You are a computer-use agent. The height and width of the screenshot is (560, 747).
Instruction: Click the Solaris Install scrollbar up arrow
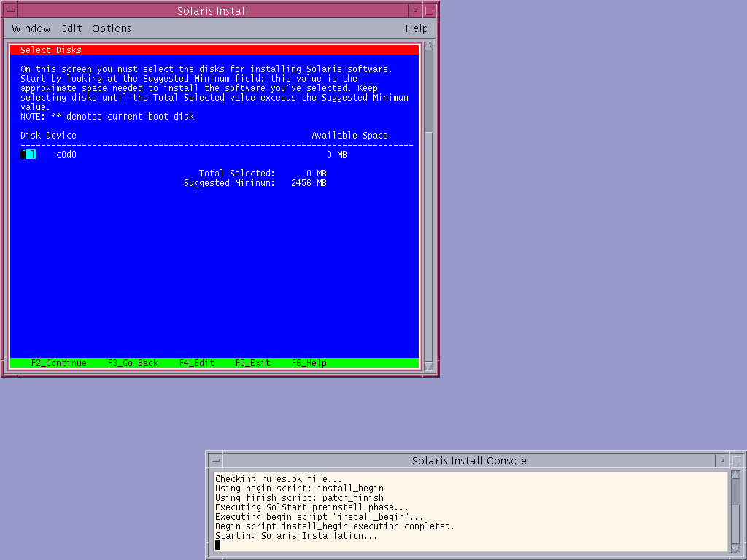(428, 46)
